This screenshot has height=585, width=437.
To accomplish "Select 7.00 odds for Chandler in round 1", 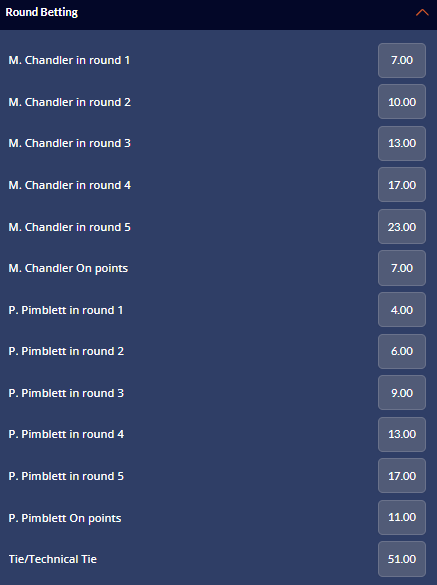I will (402, 60).
